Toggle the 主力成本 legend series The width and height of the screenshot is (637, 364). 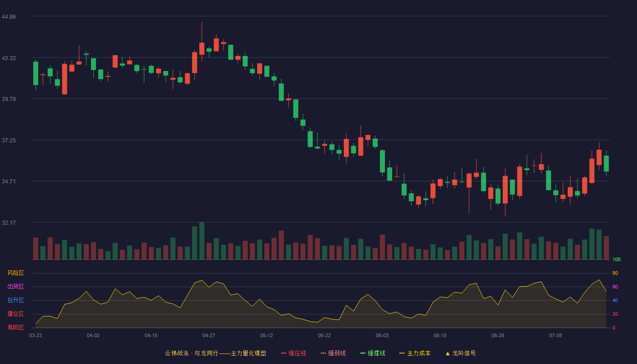415,353
